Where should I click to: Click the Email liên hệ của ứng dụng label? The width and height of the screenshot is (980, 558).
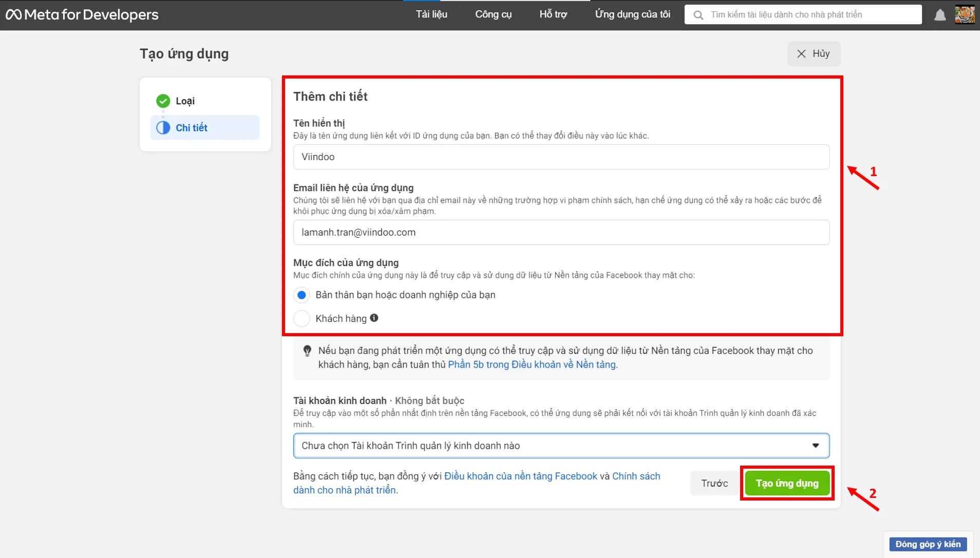(353, 188)
